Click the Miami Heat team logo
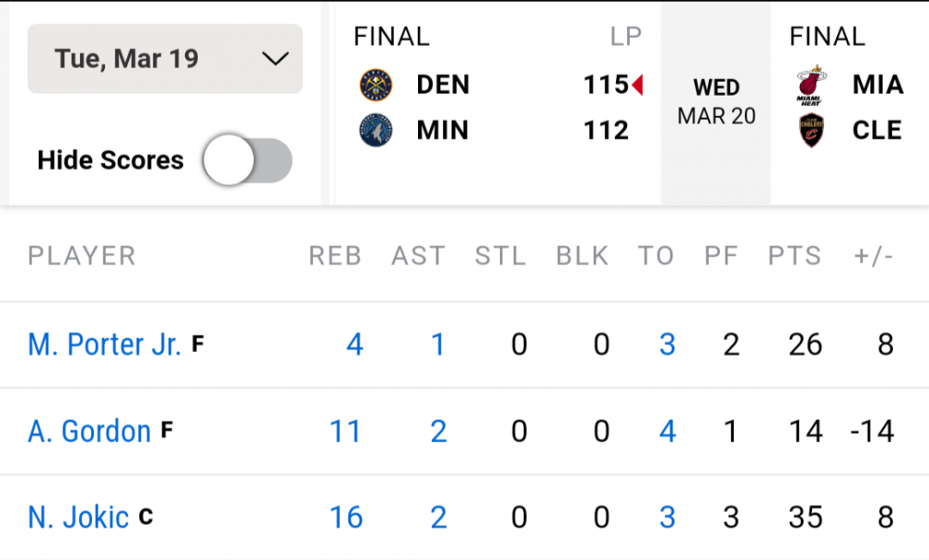The width and height of the screenshot is (929, 560). (812, 85)
